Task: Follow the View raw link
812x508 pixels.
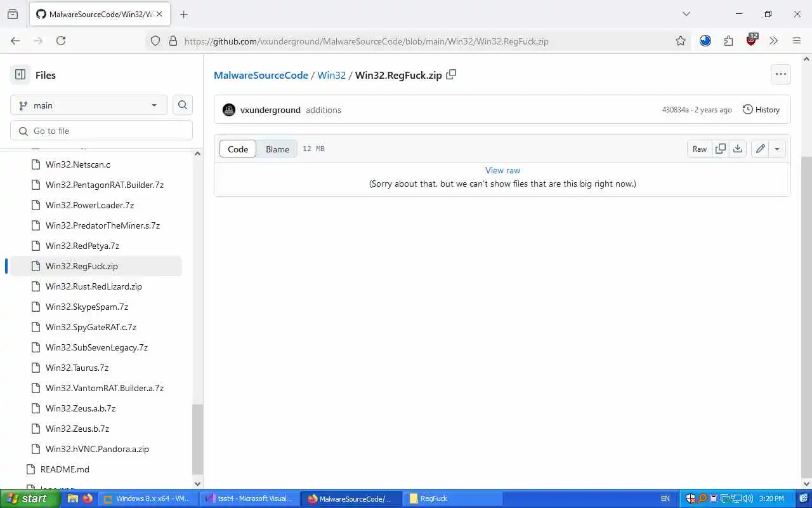Action: (x=502, y=170)
